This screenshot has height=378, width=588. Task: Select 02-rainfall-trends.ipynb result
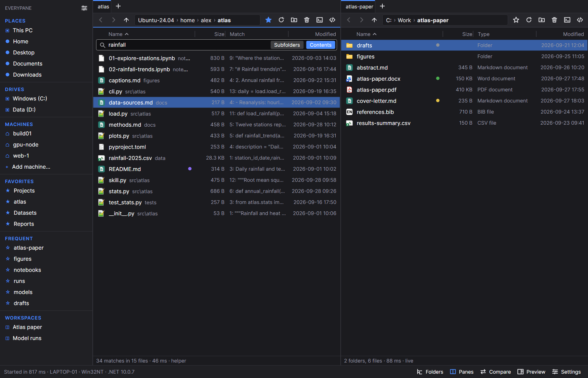coord(217,69)
